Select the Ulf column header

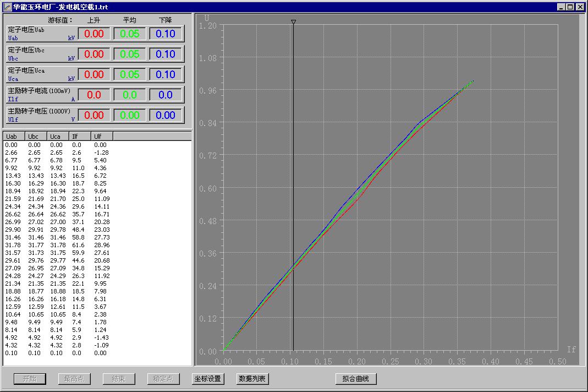[x=102, y=136]
